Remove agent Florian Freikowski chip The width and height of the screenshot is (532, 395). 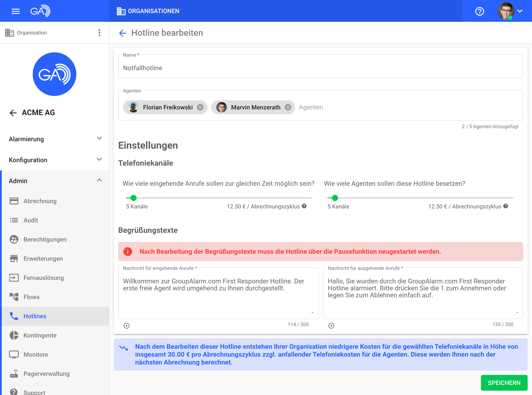[200, 107]
